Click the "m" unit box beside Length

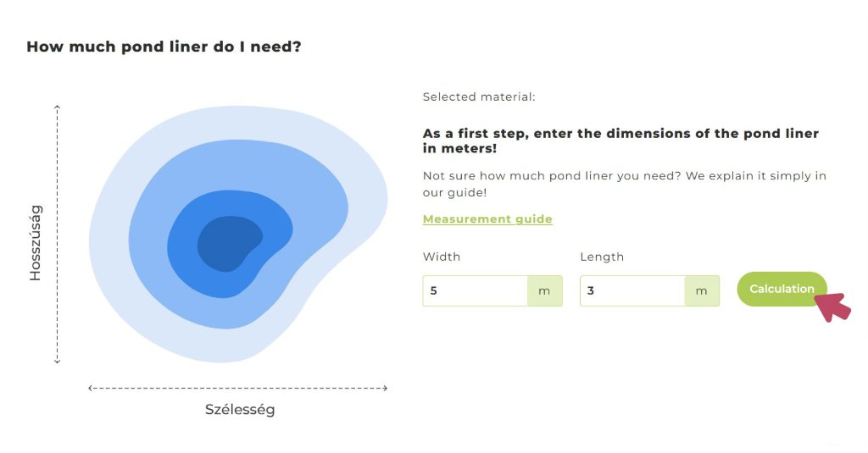click(701, 290)
